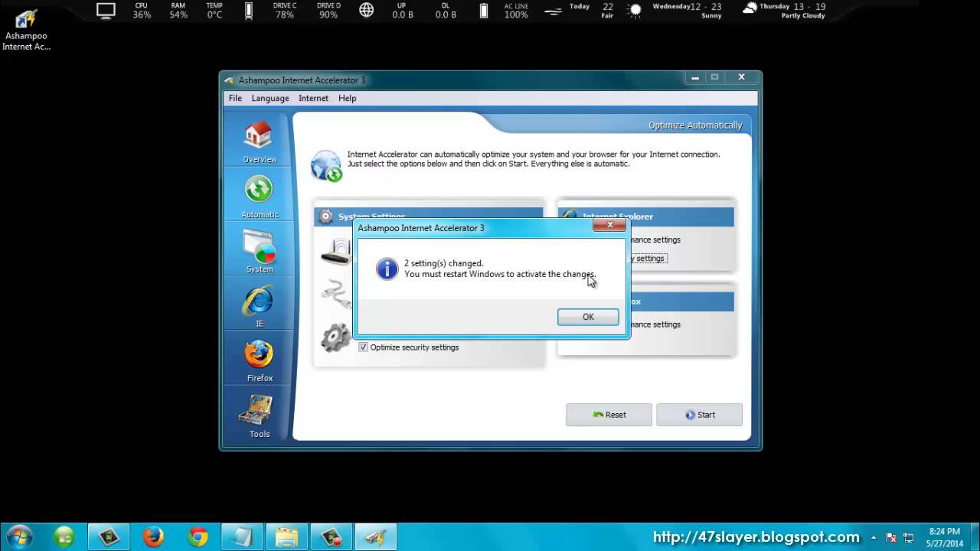Click the Thursday Partly Cloudy forecast widget
Viewport: 980px width, 551px height.
click(x=785, y=11)
